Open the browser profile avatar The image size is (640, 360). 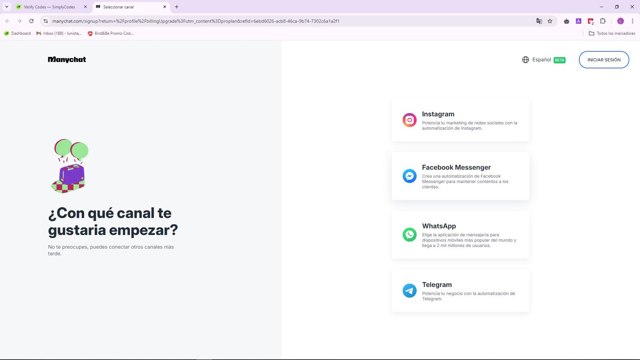click(620, 21)
